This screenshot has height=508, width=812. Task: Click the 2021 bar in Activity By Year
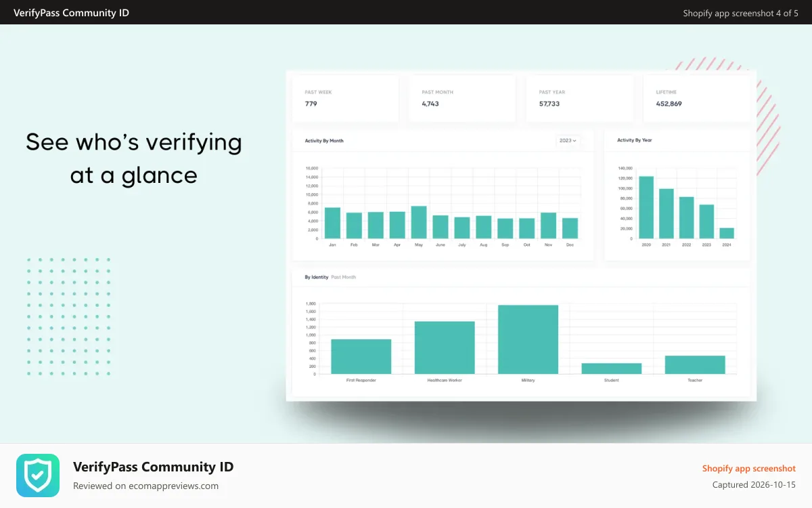click(667, 213)
